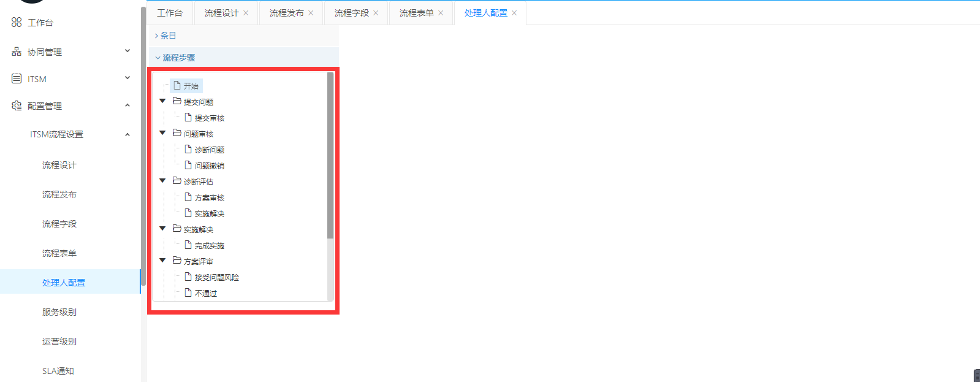Expand the 条目 panel section
The image size is (980, 382).
click(x=165, y=36)
